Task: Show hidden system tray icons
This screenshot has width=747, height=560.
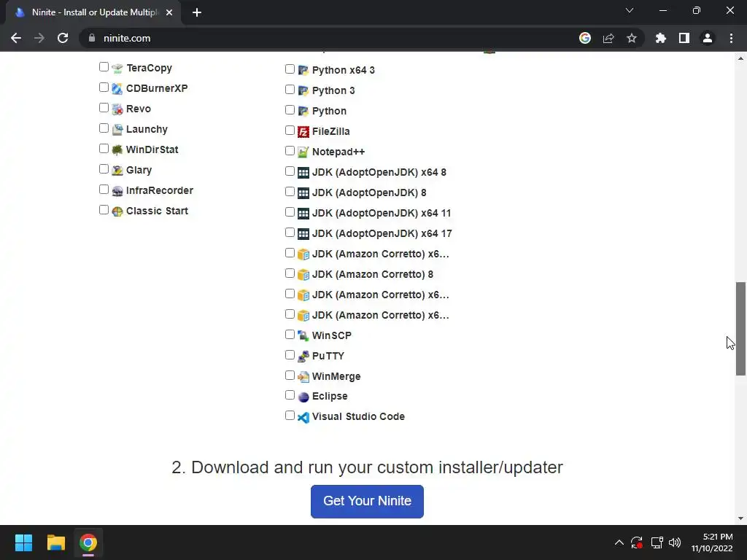Action: 619,542
